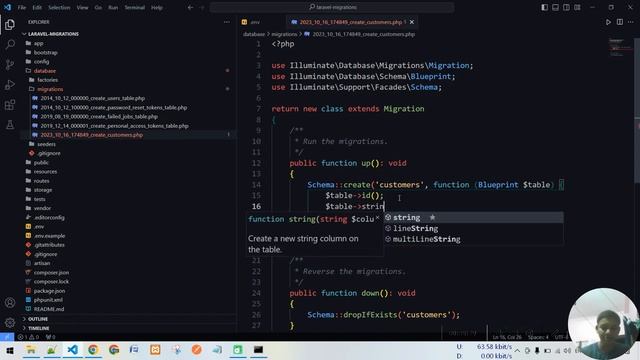640x360 pixels.
Task: Open editor More Actions ellipsis
Action: (631, 22)
